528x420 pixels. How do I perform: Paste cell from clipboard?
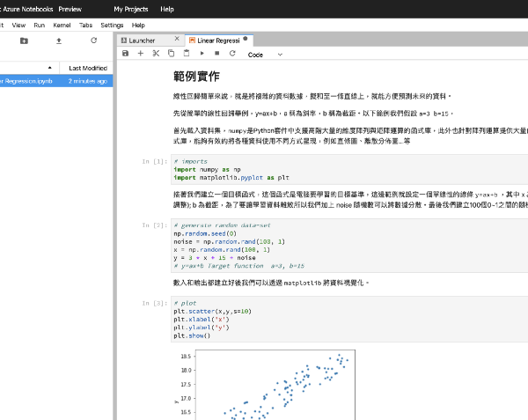point(186,54)
